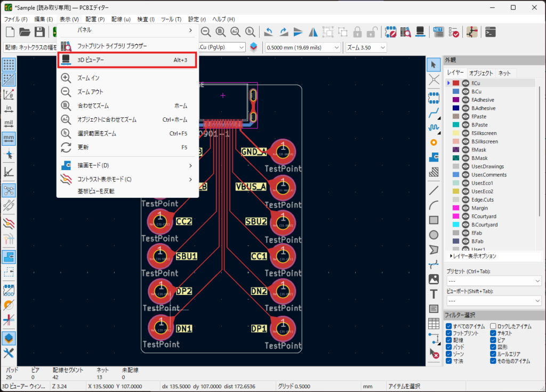Open the Design Rules Checker icon
Viewport: 546px width, 392px height.
455,32
